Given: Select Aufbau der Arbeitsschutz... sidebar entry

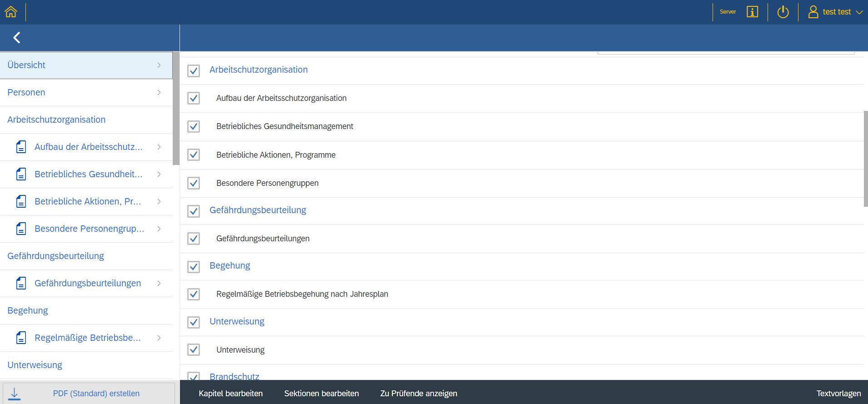Looking at the screenshot, I should 86,147.
